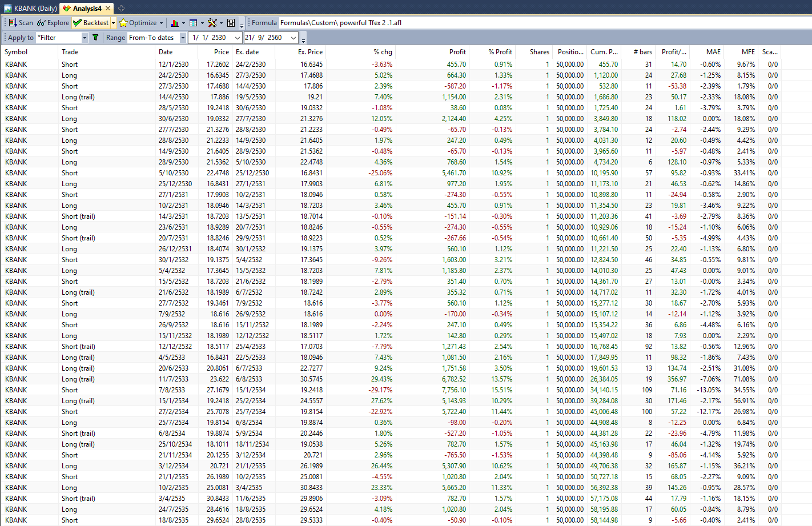
Task: Open the Parameters sliders icon
Action: tap(231, 23)
